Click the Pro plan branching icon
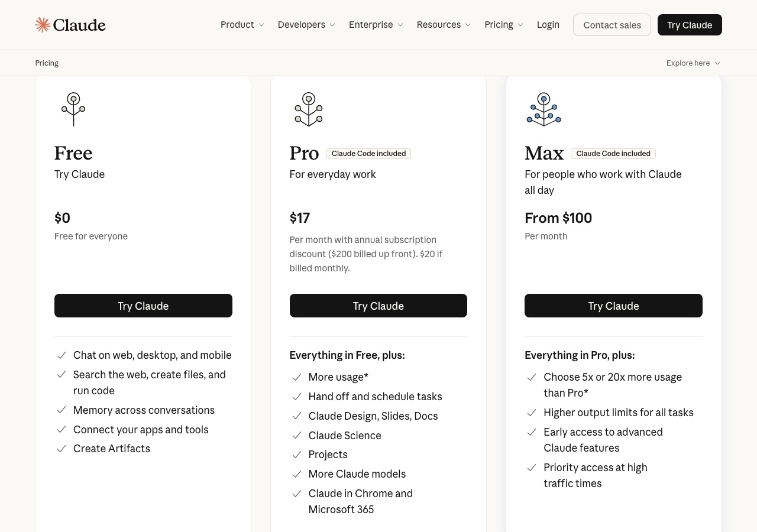This screenshot has height=532, width=757. [308, 109]
